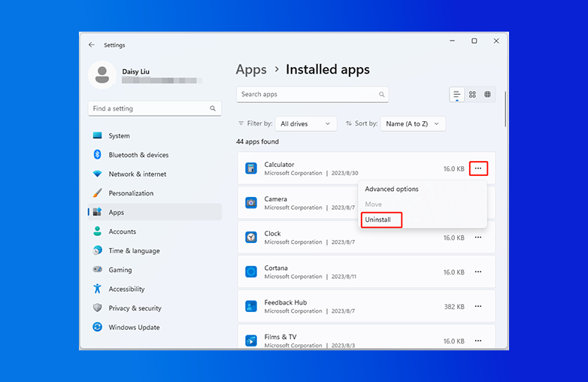Open the Sort by Name dropdown
The width and height of the screenshot is (588, 382).
(413, 124)
